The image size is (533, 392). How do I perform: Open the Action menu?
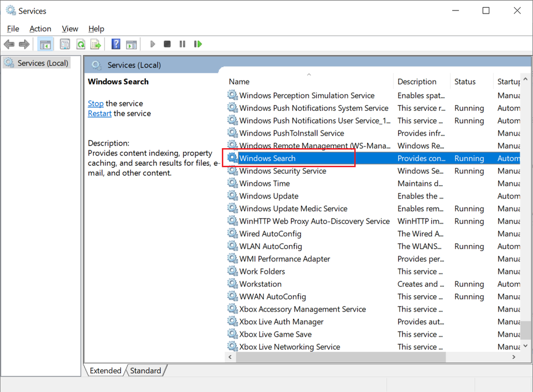[x=40, y=29]
